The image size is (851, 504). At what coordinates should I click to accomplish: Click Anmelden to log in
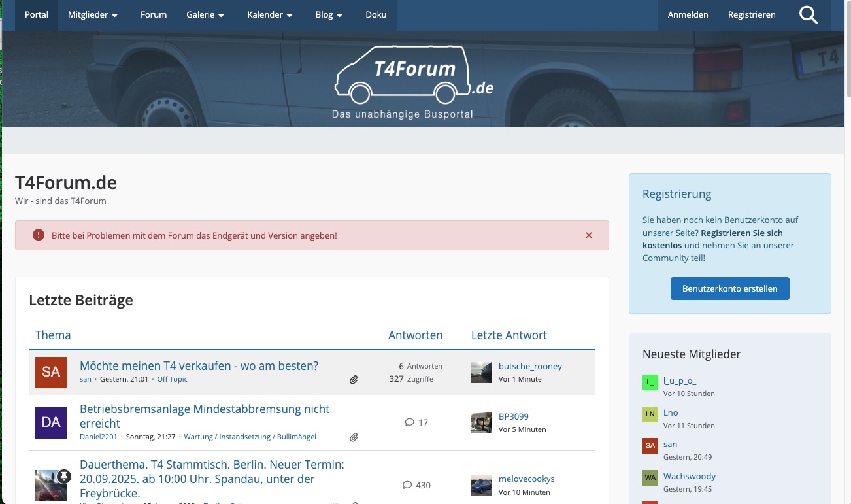point(688,14)
